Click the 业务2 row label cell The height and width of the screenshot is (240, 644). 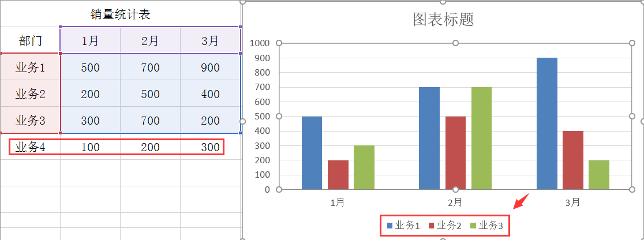coord(31,93)
